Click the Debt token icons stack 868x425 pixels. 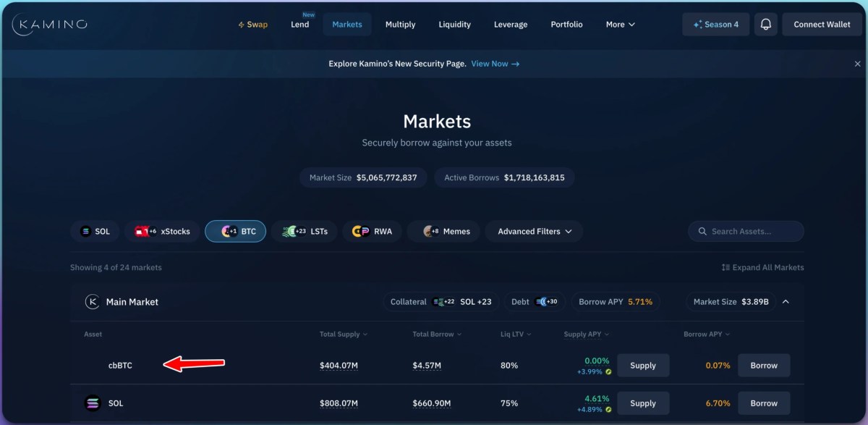point(546,302)
